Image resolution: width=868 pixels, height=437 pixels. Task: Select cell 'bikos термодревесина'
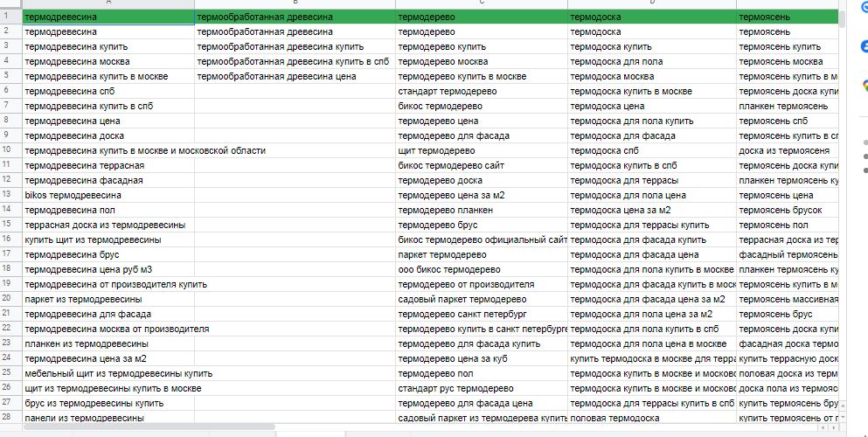pos(108,195)
